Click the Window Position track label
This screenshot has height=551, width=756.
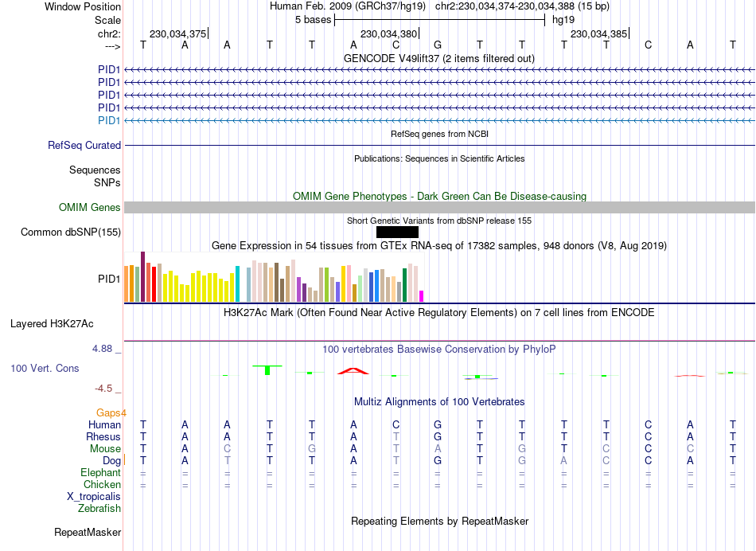click(83, 6)
